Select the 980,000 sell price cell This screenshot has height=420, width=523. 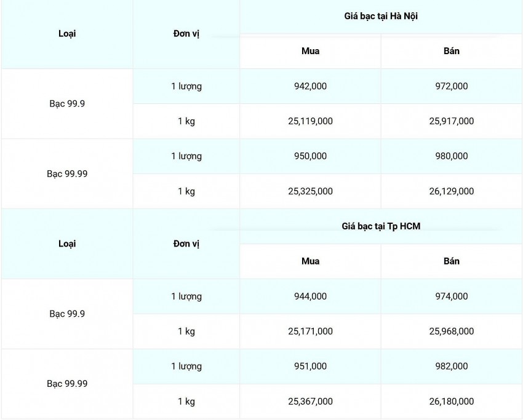451,156
